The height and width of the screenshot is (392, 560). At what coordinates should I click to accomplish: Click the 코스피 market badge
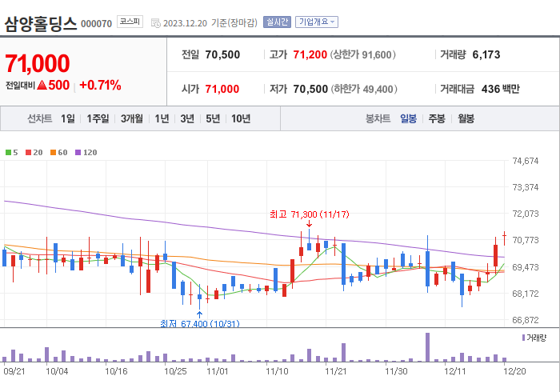click(x=130, y=22)
